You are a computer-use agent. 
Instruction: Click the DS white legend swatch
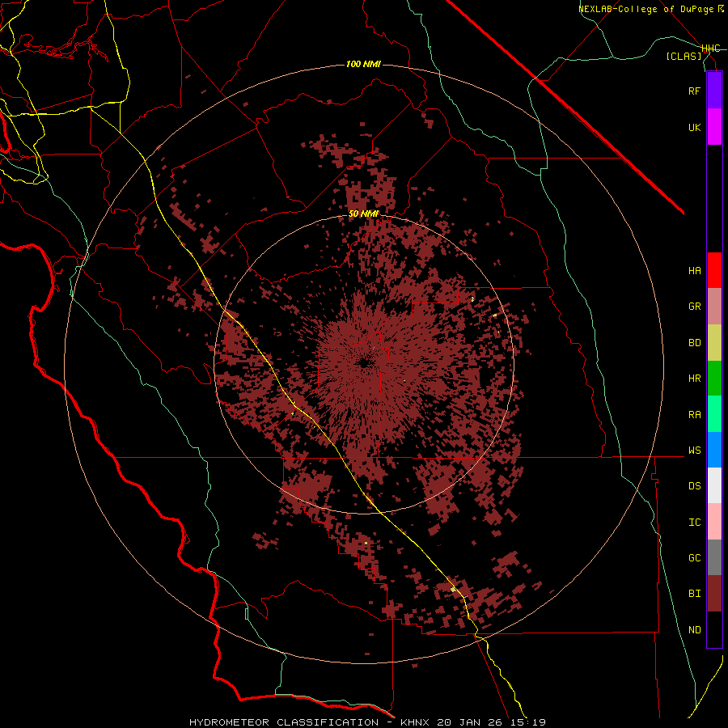714,485
